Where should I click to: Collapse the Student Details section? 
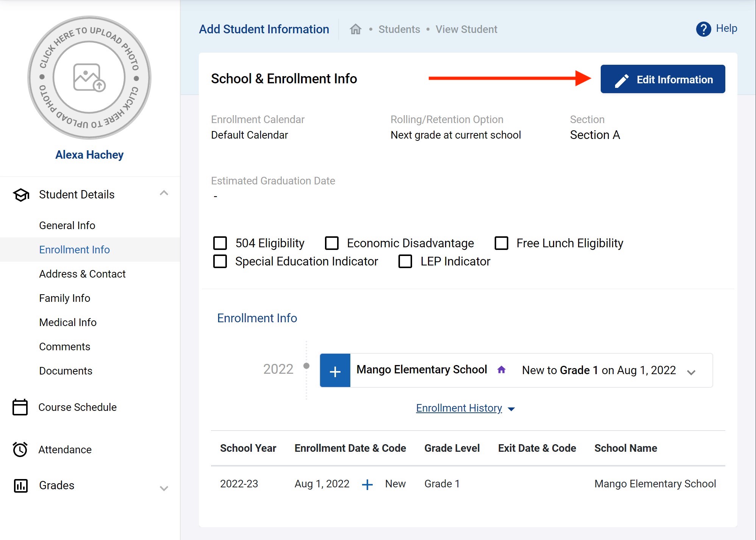[x=164, y=194]
